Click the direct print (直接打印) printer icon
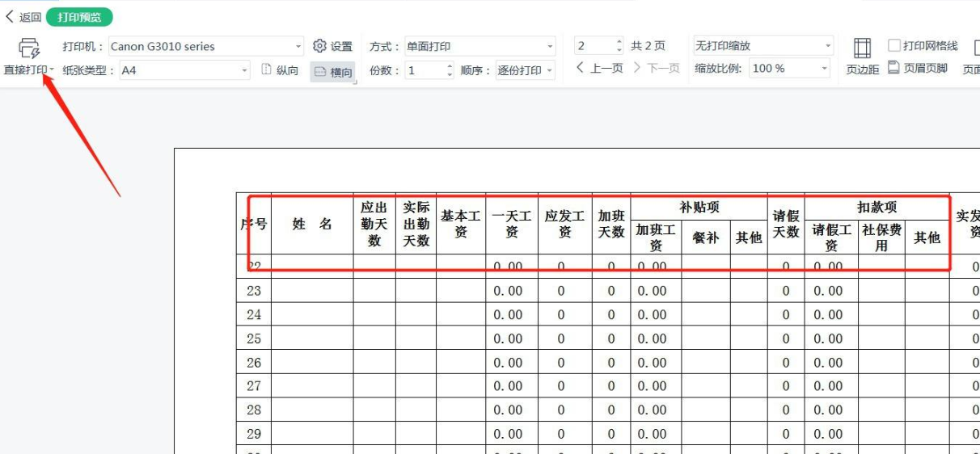The height and width of the screenshot is (454, 980). tap(28, 48)
